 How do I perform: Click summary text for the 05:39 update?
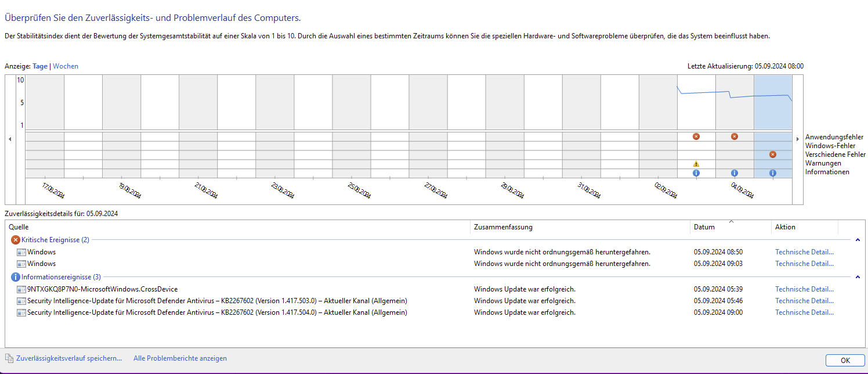[x=525, y=289]
